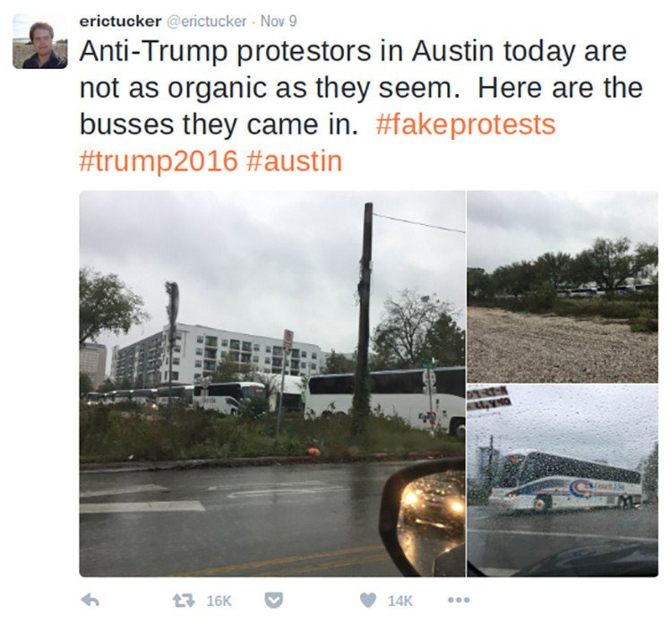Open erictucker's profile avatar picture
Image resolution: width=672 pixels, height=622 pixels.
39,41
